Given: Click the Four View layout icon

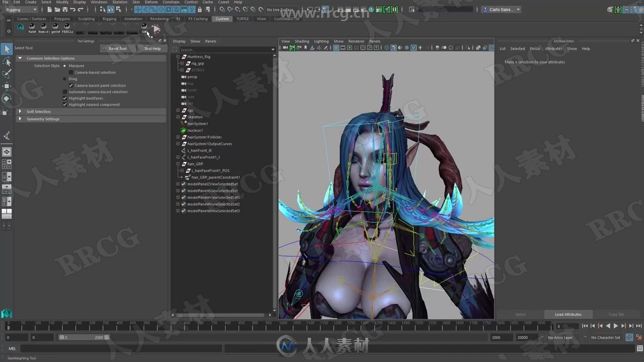Looking at the screenshot, I should click(x=7, y=164).
